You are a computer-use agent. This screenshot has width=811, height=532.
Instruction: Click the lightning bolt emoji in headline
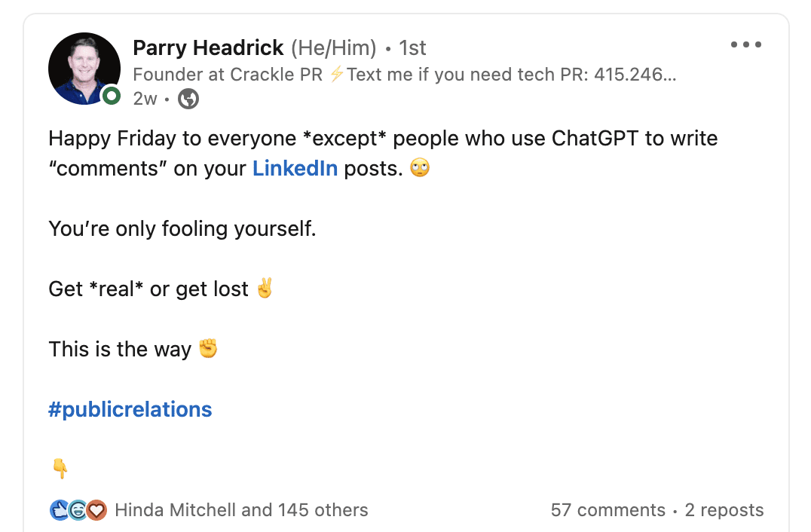point(337,75)
